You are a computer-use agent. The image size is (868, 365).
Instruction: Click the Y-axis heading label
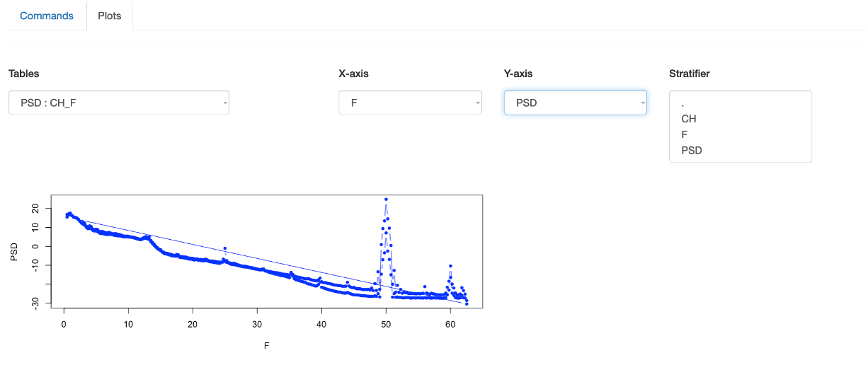coord(518,74)
